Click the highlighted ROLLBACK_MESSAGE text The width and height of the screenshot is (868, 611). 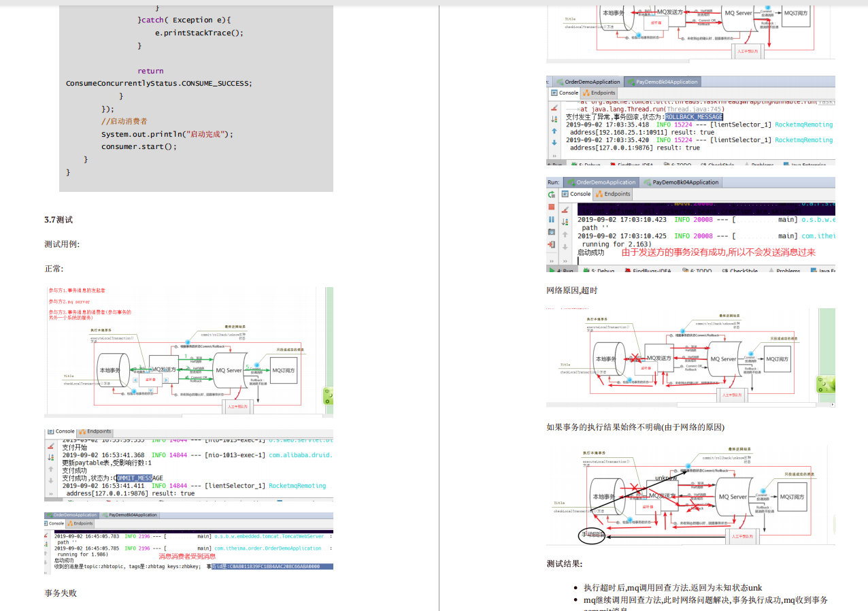coord(694,116)
